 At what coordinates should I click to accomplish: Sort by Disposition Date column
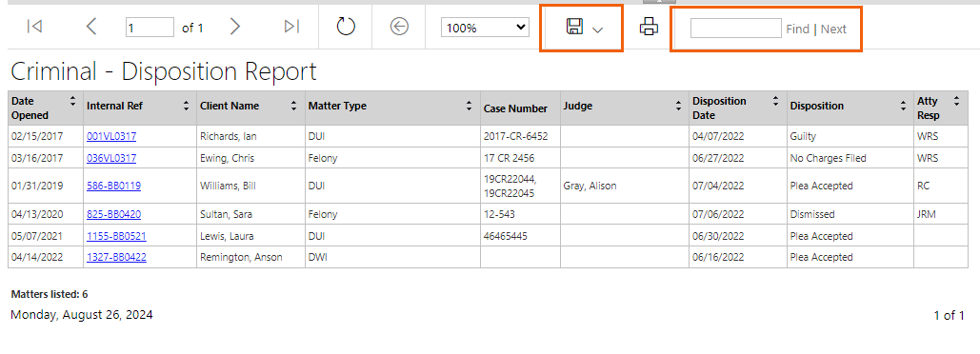point(775,101)
